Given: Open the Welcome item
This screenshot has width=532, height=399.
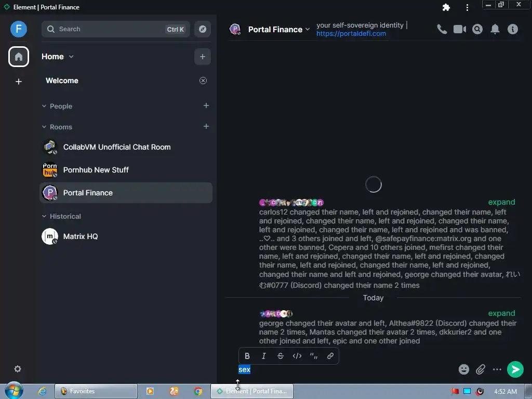Looking at the screenshot, I should 62,81.
